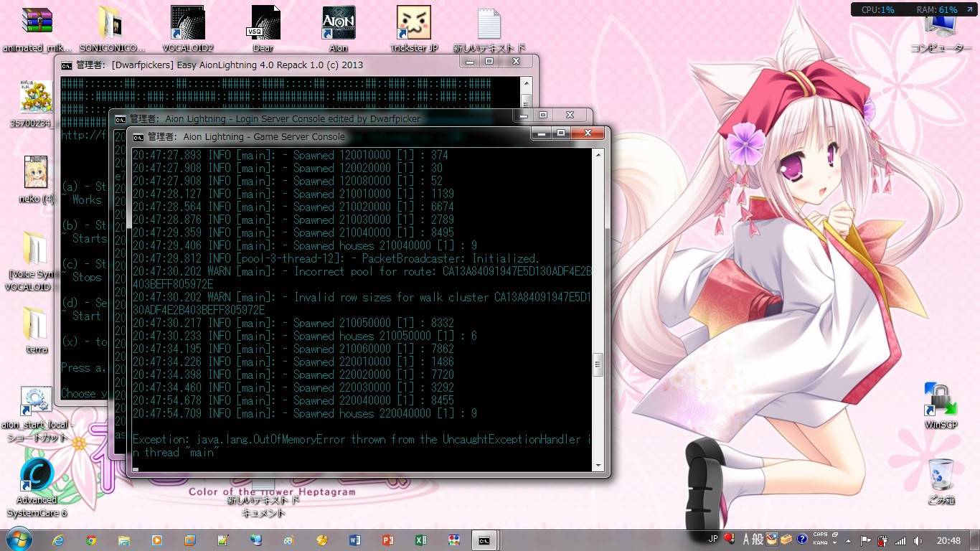980x551 pixels.
Task: Open the network signal tray icon
Action: (x=900, y=541)
